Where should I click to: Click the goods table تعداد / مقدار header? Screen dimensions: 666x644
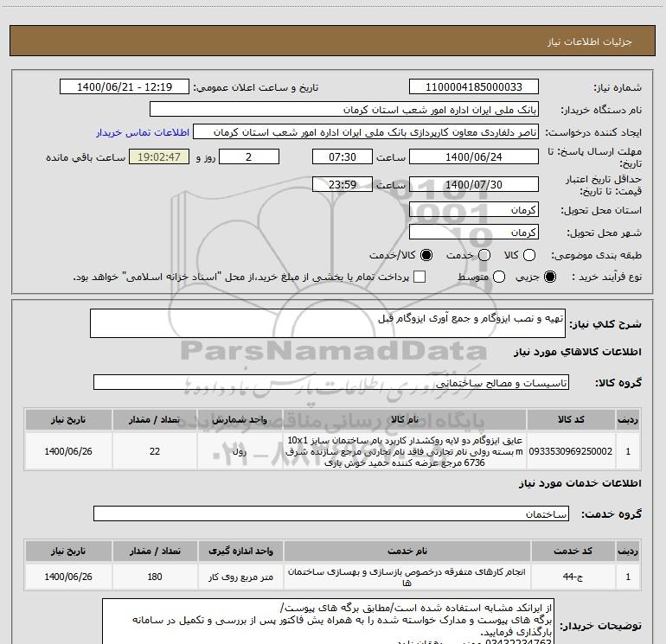155,419
